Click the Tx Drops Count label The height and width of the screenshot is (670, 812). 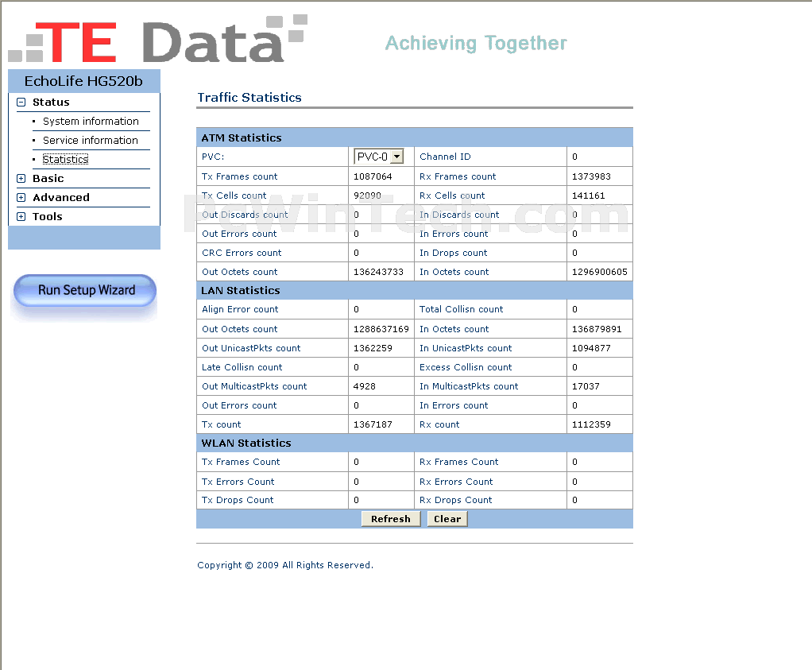(x=238, y=500)
